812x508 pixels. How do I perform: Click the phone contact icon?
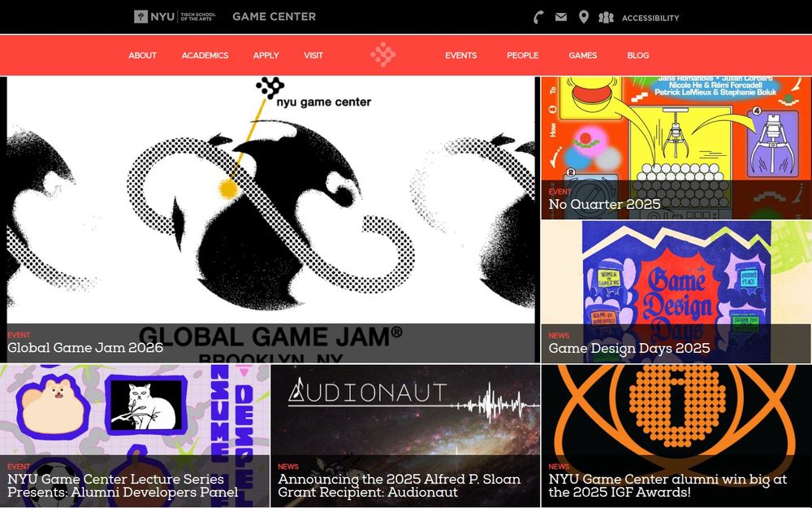pyautogui.click(x=538, y=17)
